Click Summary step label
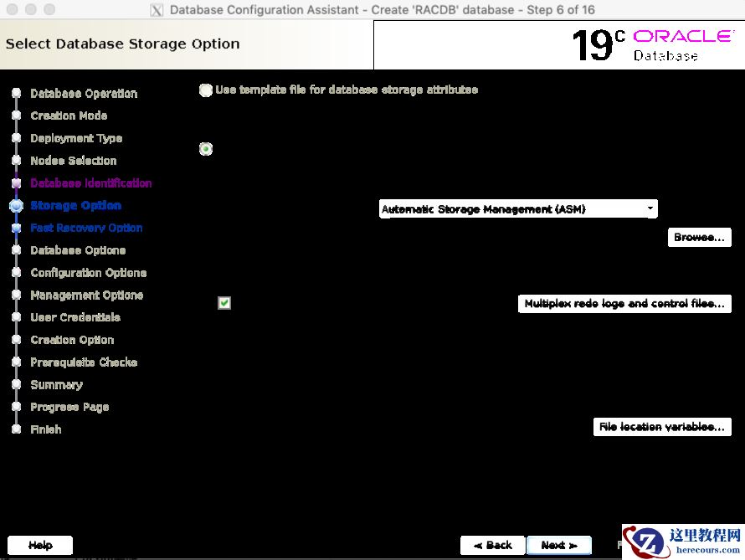 [x=57, y=385]
